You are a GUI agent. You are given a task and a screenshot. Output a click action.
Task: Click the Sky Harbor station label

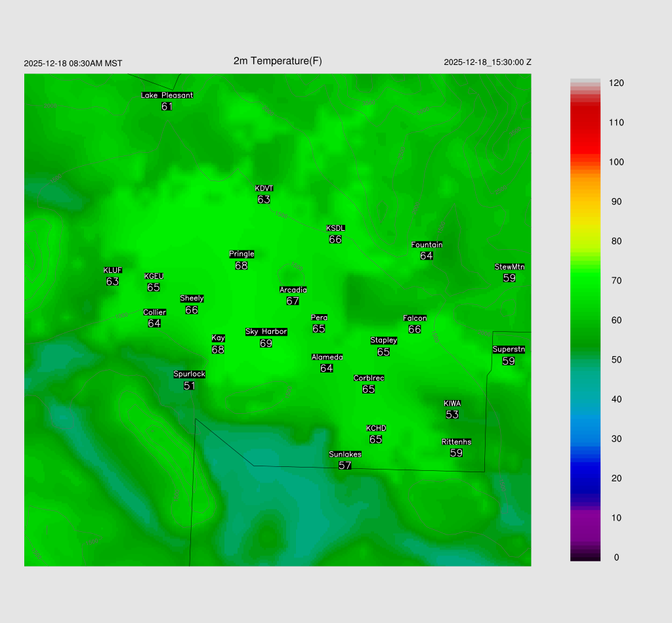point(266,332)
